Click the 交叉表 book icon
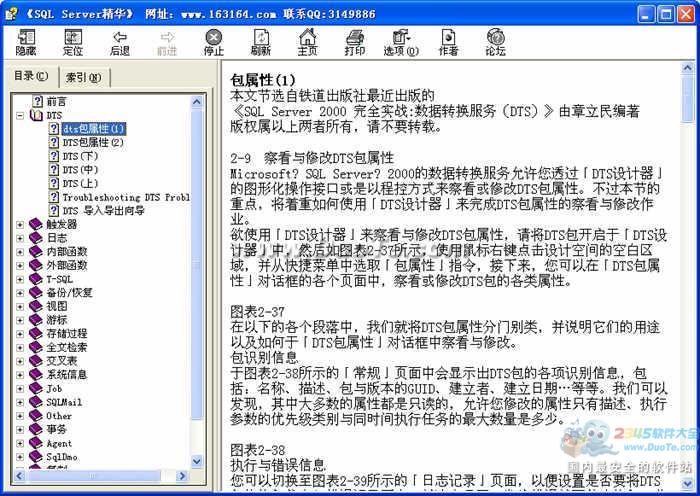The image size is (700, 496). pos(36,361)
